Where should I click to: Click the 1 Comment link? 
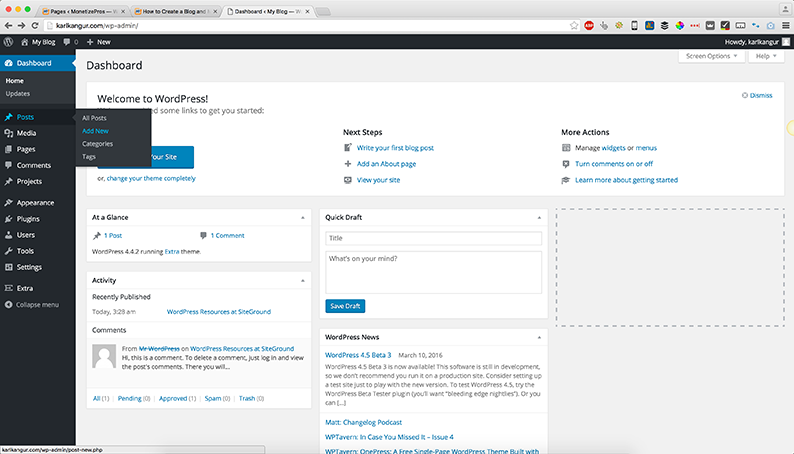[227, 235]
